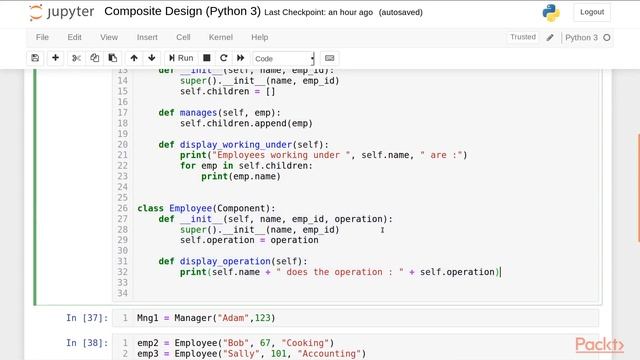Run the current cell
Image resolution: width=640 pixels, height=360 pixels.
click(x=181, y=58)
